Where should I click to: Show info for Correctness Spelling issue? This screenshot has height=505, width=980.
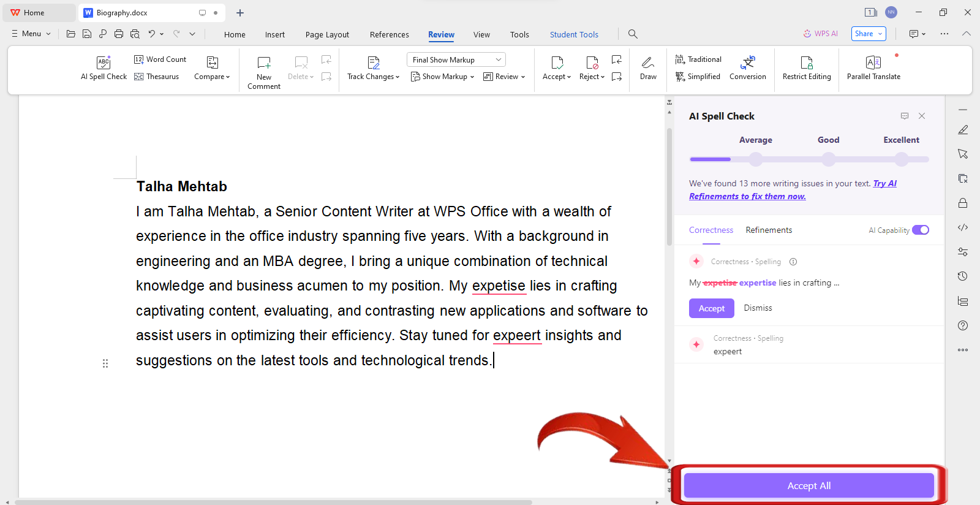[793, 262]
